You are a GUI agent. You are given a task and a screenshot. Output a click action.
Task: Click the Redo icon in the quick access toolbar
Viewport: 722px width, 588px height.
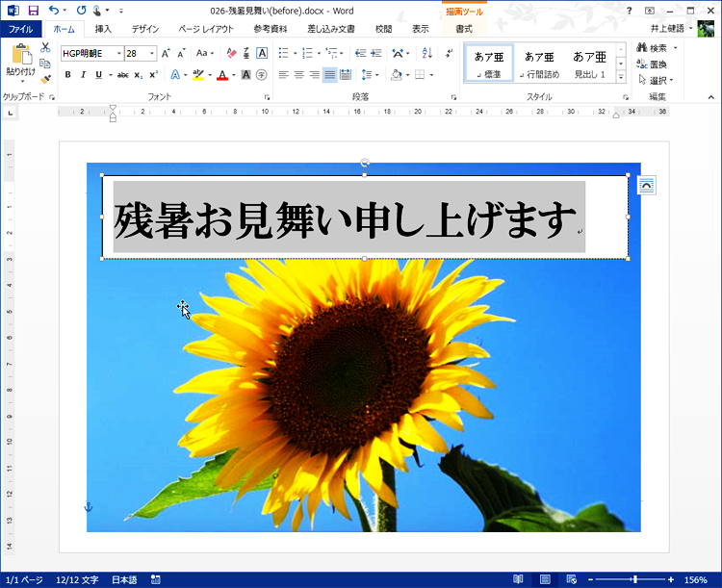[82, 11]
